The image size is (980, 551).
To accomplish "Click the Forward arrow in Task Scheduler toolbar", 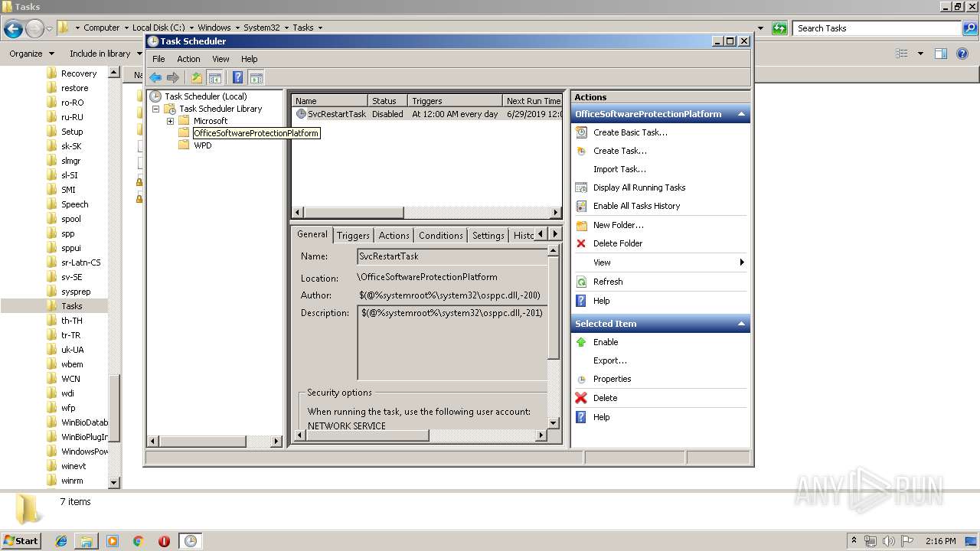I will pyautogui.click(x=173, y=77).
